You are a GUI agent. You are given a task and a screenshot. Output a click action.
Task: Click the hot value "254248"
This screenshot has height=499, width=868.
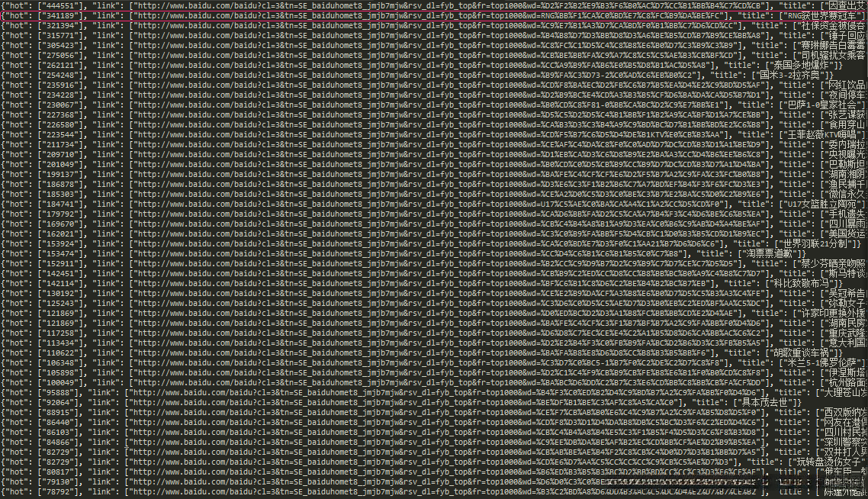(61, 76)
